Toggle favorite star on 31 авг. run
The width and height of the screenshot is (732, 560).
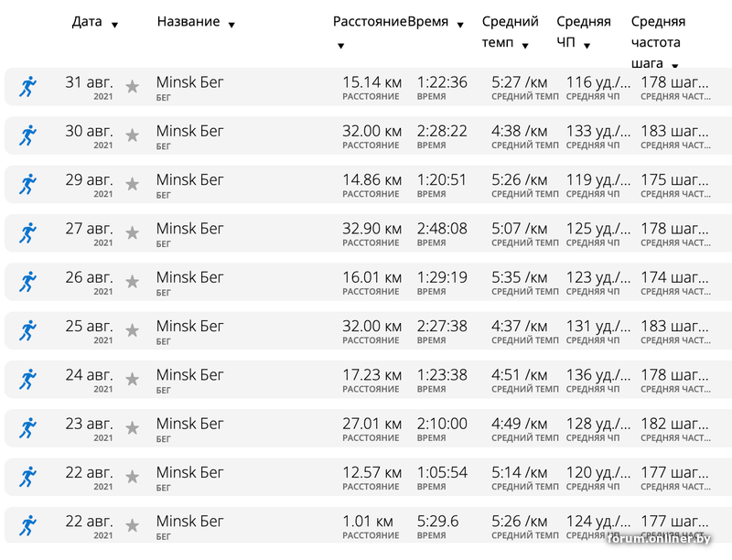coord(133,87)
